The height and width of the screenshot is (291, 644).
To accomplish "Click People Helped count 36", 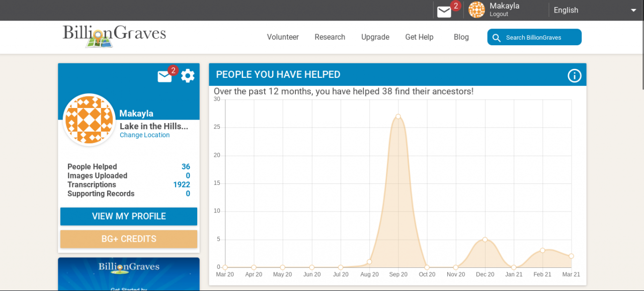I will [x=186, y=167].
